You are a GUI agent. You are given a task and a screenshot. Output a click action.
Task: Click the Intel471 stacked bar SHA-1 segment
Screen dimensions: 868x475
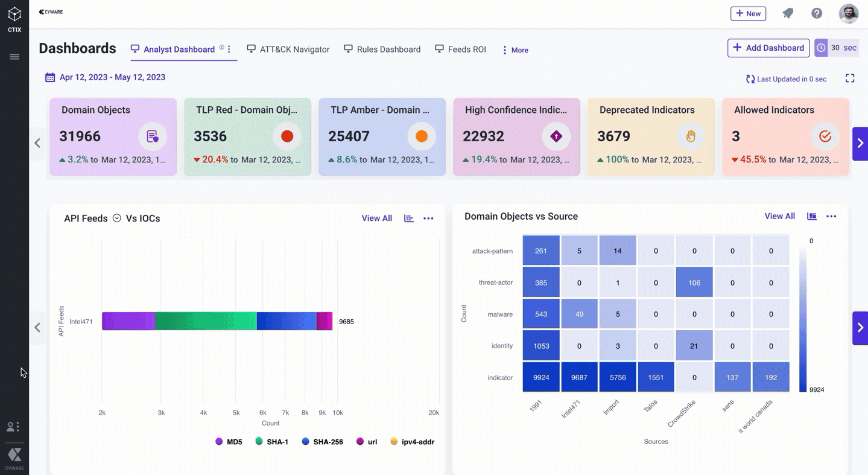(x=206, y=321)
